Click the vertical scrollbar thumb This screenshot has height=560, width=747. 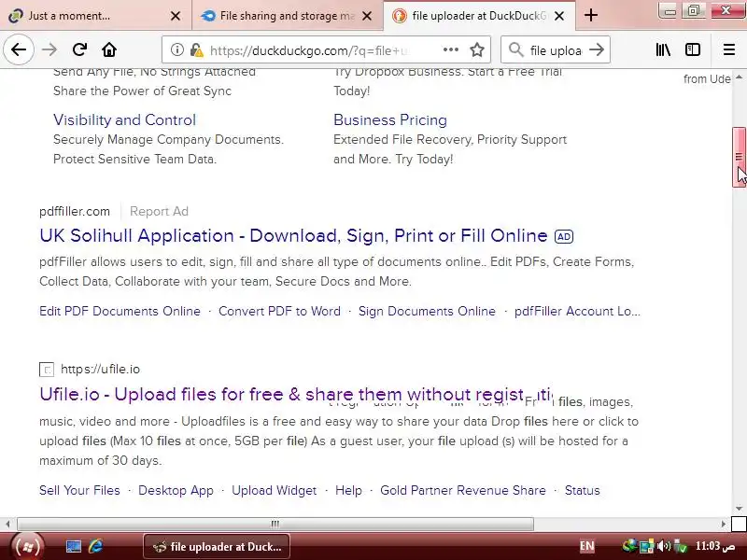739,157
